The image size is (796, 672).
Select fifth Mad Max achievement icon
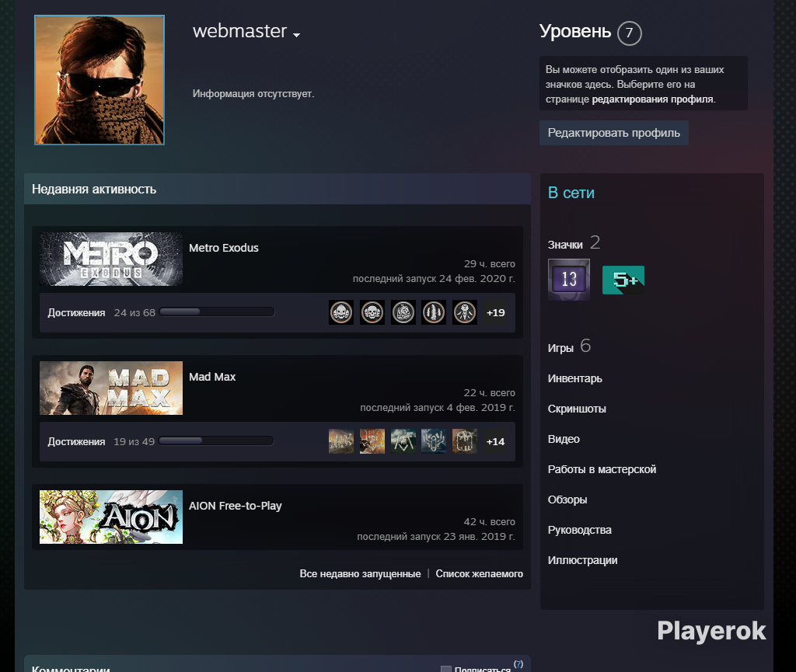pos(465,441)
